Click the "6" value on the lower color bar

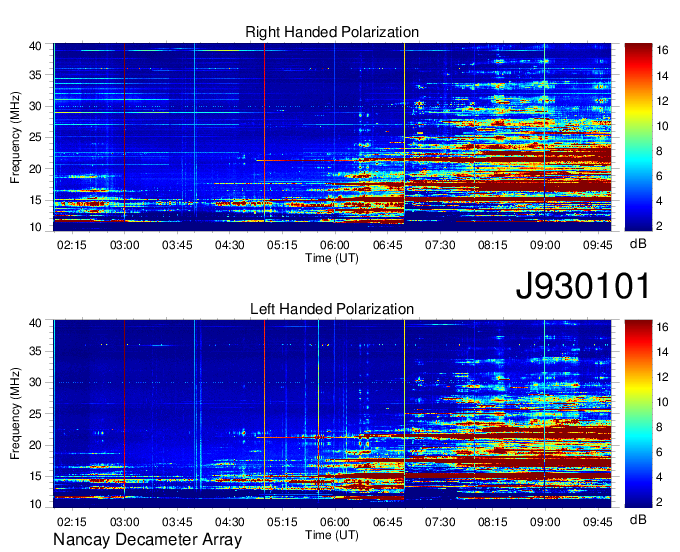659,452
